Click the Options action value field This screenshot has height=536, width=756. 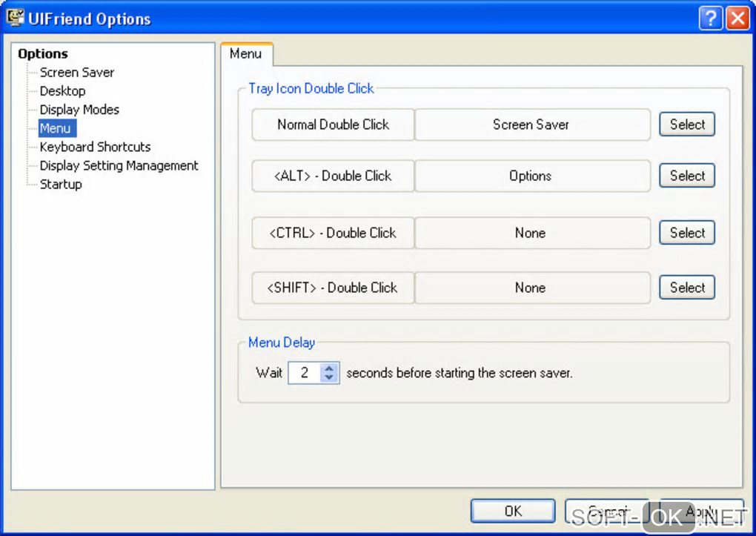tap(532, 176)
